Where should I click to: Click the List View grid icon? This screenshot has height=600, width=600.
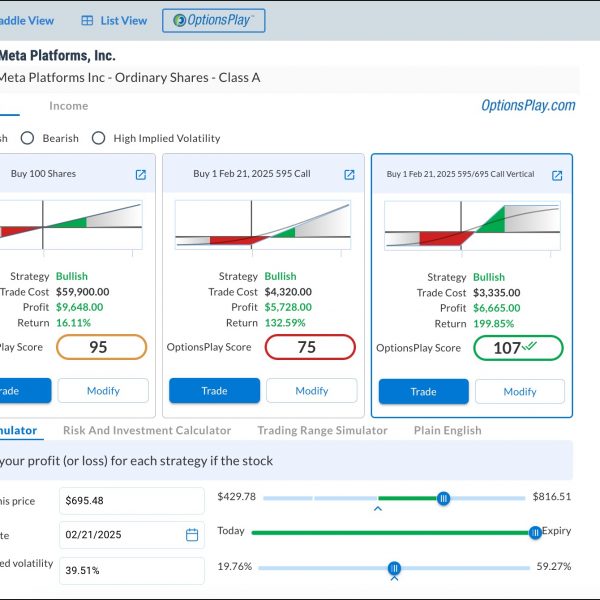87,21
